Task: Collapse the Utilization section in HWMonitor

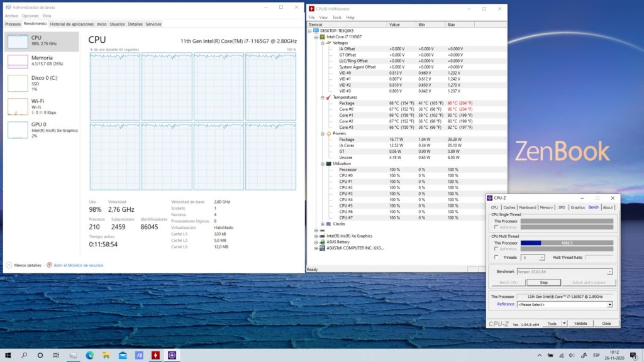Action: point(323,164)
